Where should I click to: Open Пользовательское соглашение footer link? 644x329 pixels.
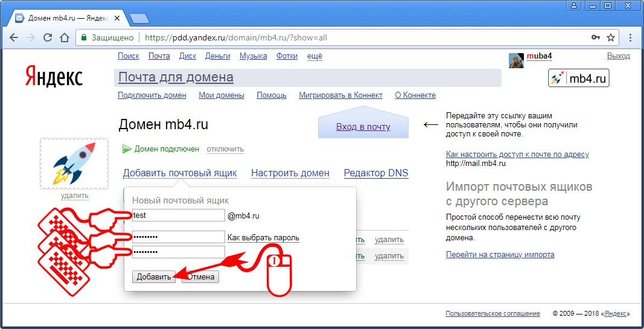(x=493, y=314)
